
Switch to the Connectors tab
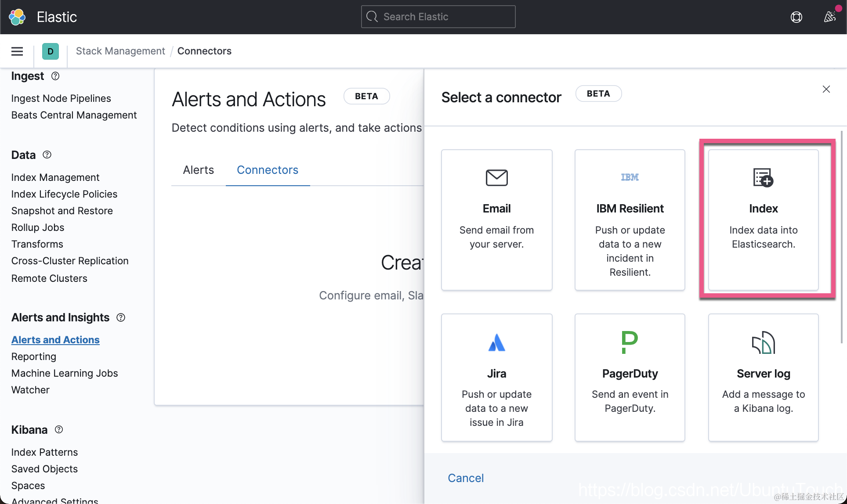tap(267, 170)
